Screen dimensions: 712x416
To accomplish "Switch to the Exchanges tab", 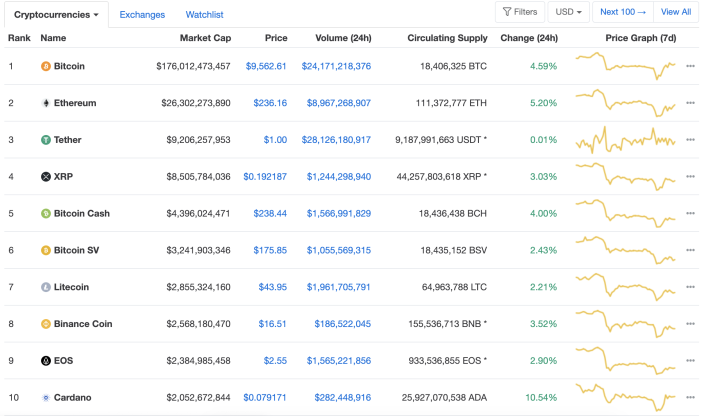I will tap(142, 15).
